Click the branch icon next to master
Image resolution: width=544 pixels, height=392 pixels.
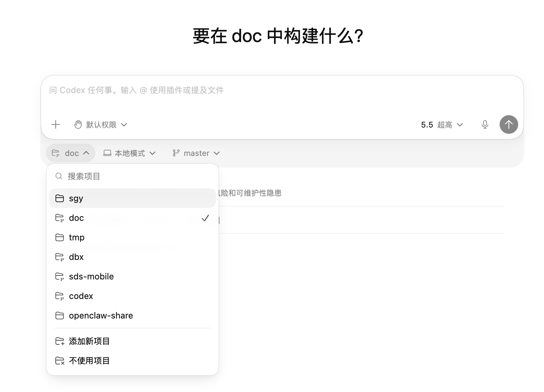click(x=176, y=153)
